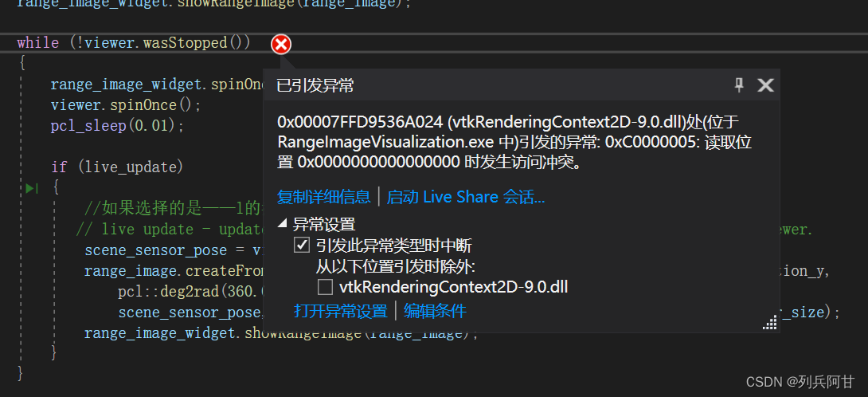
Task: Click the 编辑条件 link
Action: 435,310
